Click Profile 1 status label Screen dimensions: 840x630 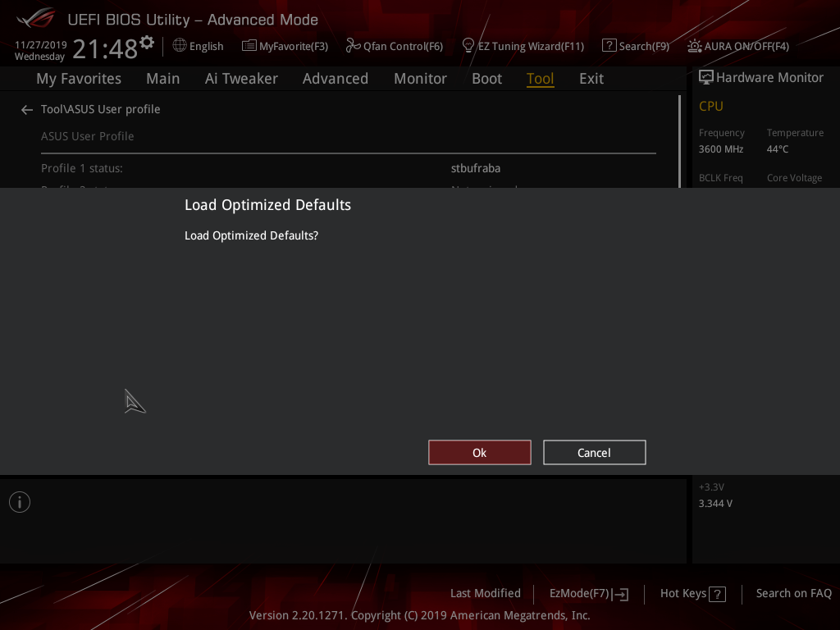[82, 168]
